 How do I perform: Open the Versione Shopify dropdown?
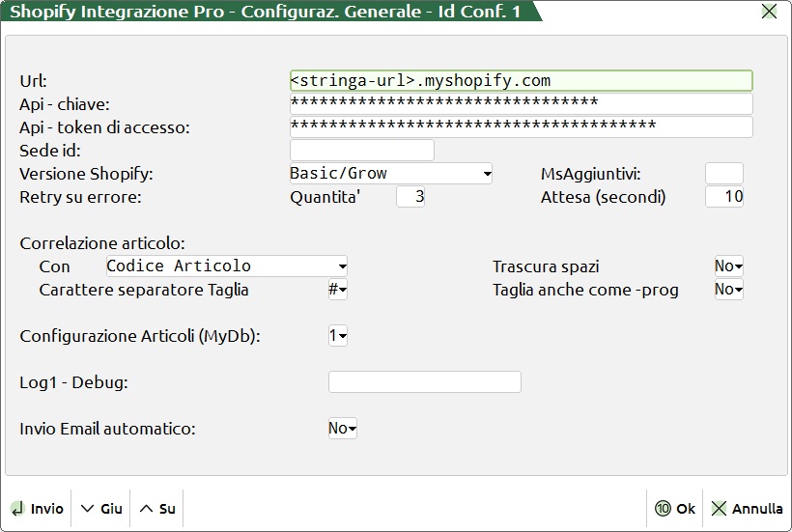pyautogui.click(x=391, y=174)
